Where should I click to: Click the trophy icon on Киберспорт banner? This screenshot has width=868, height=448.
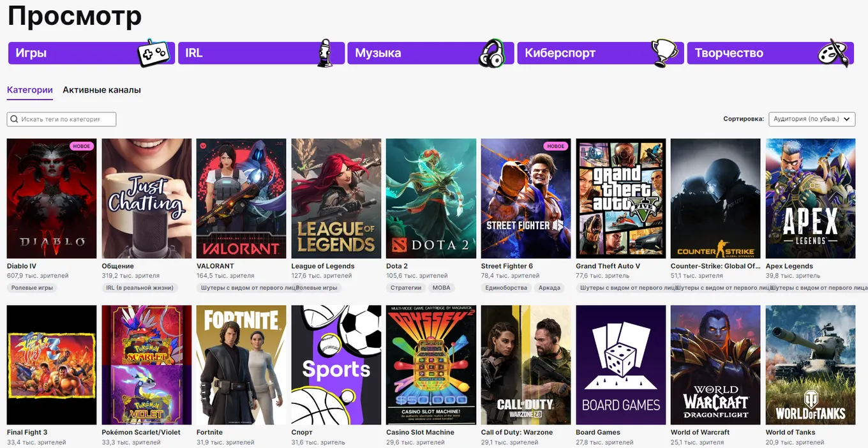pyautogui.click(x=664, y=53)
